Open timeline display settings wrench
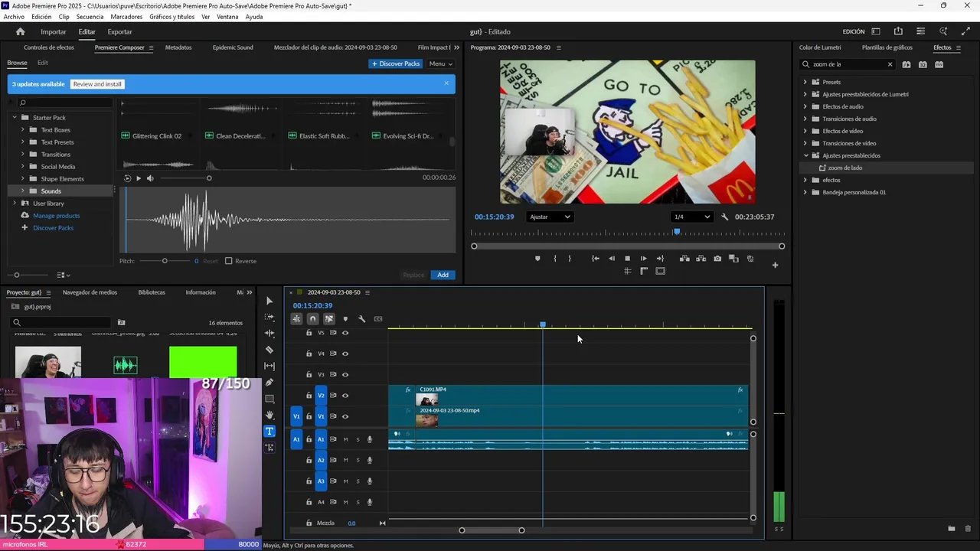The width and height of the screenshot is (980, 551). point(361,319)
